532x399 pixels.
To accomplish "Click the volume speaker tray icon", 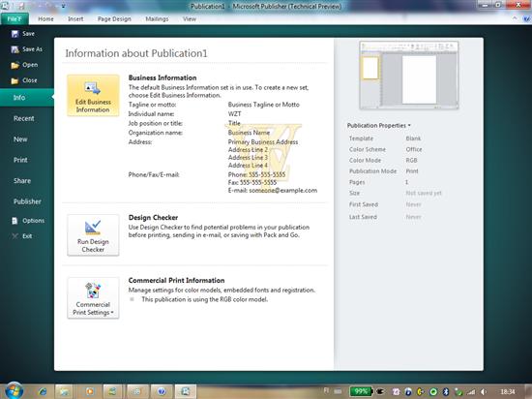I will pos(484,392).
